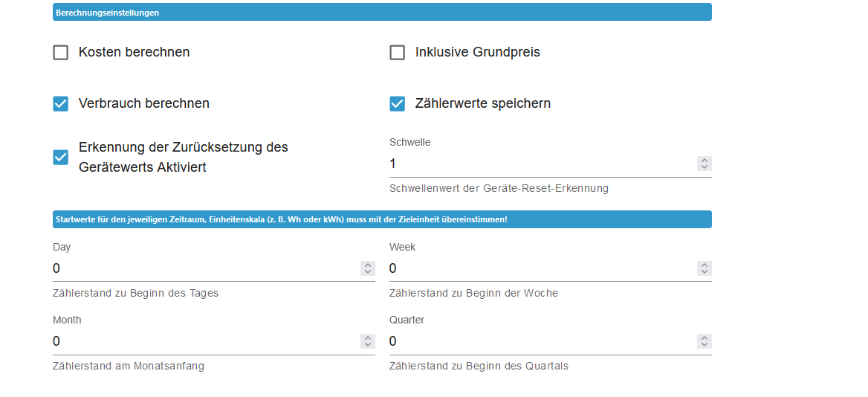Toggle Erkennung der Zurücksetzung des Gerätewerts
The height and width of the screenshot is (397, 868).
(61, 158)
